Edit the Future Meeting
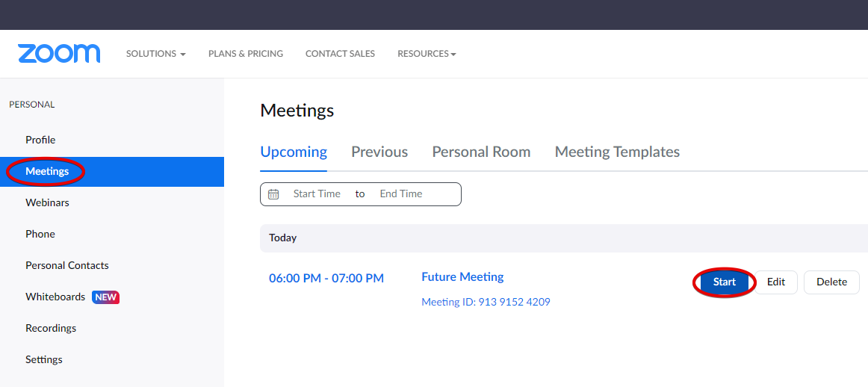 [776, 282]
